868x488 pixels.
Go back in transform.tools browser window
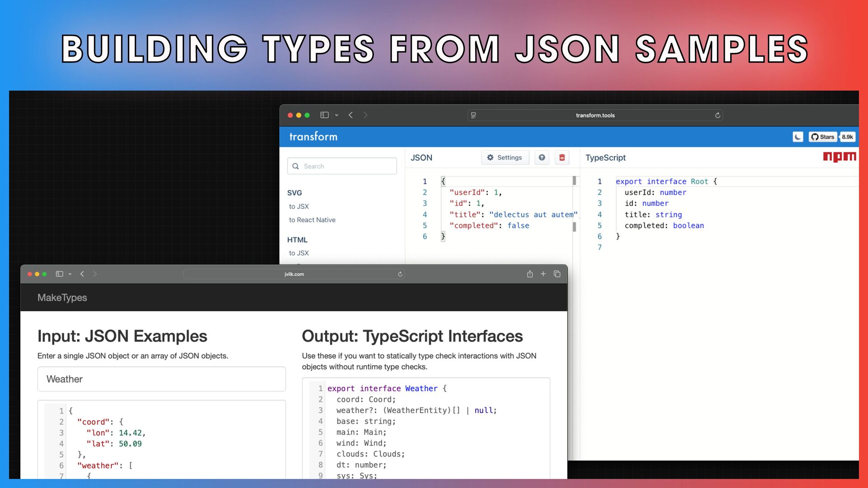coord(351,115)
